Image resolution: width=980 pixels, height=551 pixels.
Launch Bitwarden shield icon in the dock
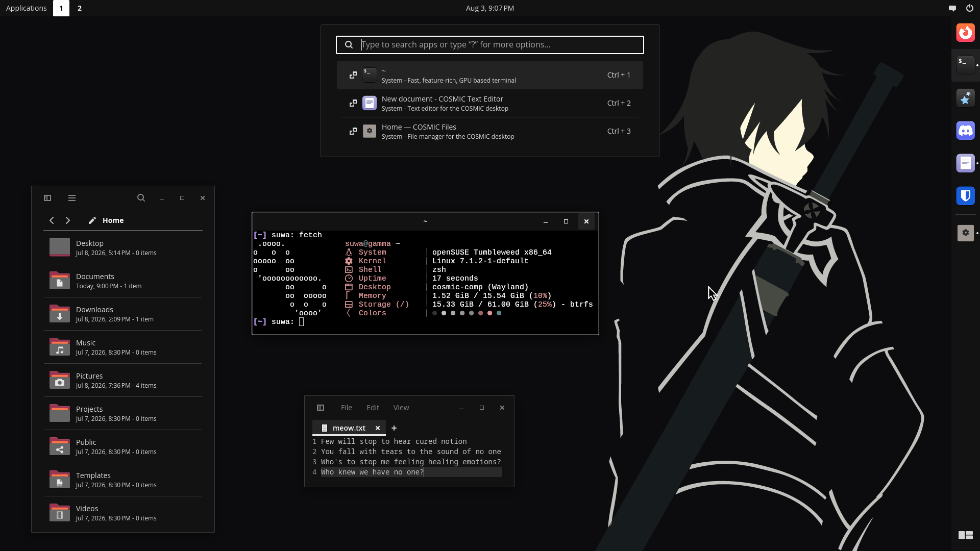(x=965, y=196)
